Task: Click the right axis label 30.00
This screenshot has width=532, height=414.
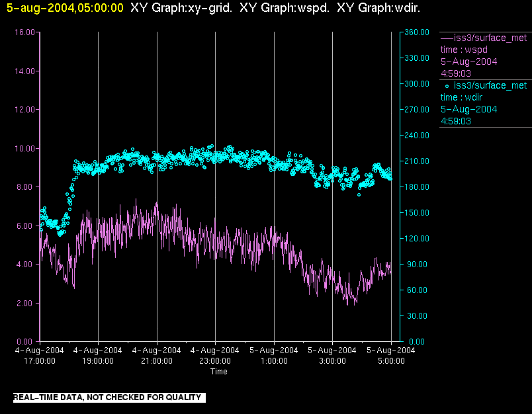Action: click(x=418, y=315)
